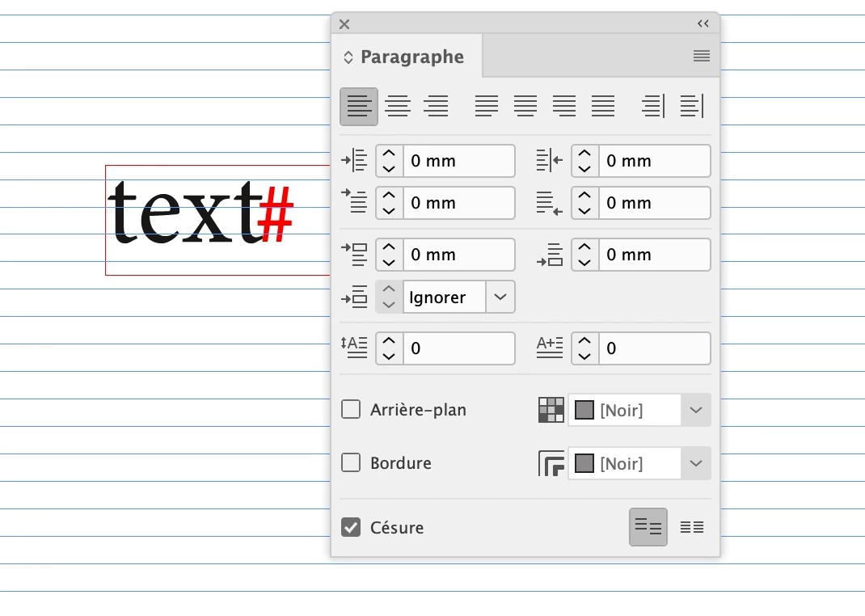Click the space after 0 mm field

[655, 255]
